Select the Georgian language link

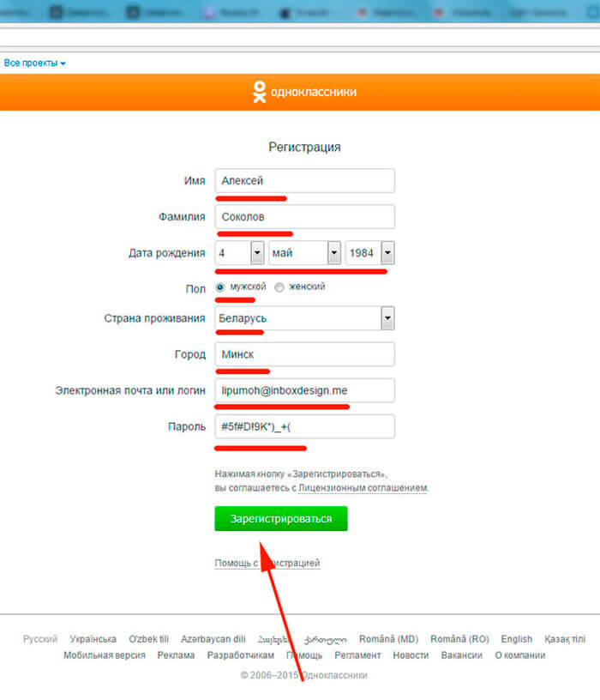[x=325, y=640]
